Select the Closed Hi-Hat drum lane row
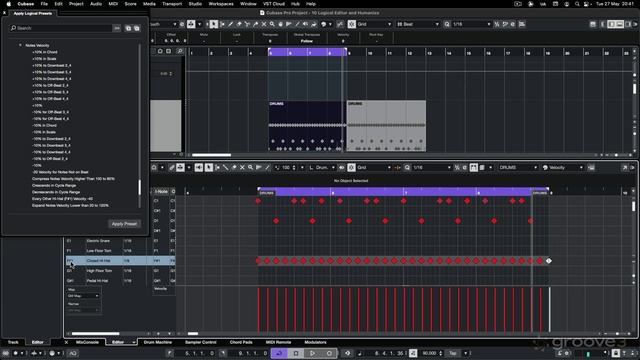 pyautogui.click(x=120, y=260)
